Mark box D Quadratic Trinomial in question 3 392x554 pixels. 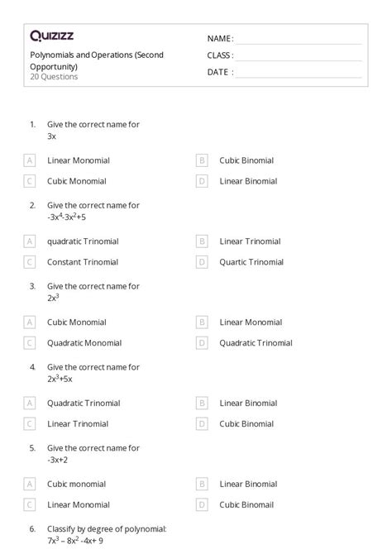pos(202,343)
